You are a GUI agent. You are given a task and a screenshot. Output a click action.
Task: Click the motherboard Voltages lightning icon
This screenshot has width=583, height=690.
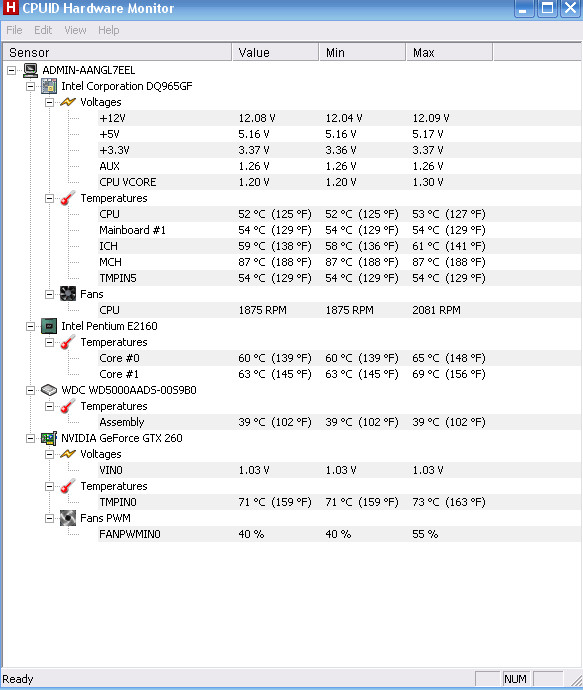point(68,102)
